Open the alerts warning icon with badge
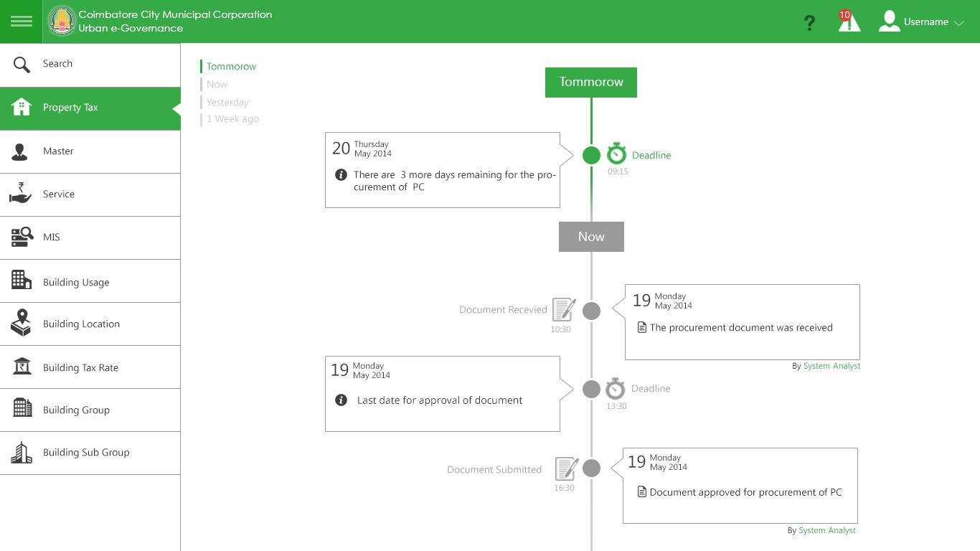 pos(849,22)
